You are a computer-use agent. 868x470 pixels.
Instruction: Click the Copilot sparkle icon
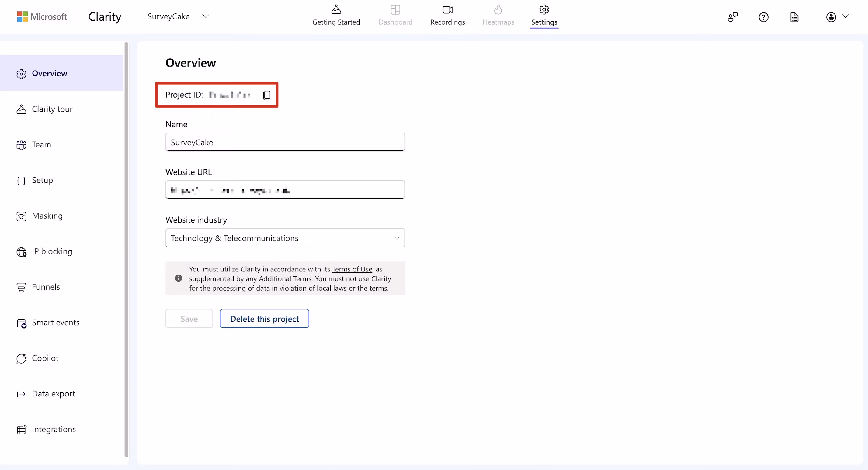coord(21,358)
